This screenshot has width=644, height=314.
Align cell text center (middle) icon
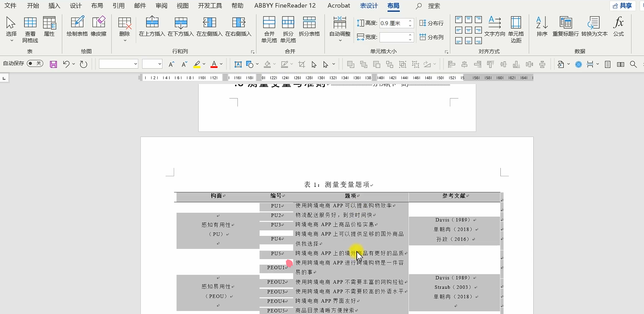tap(469, 30)
